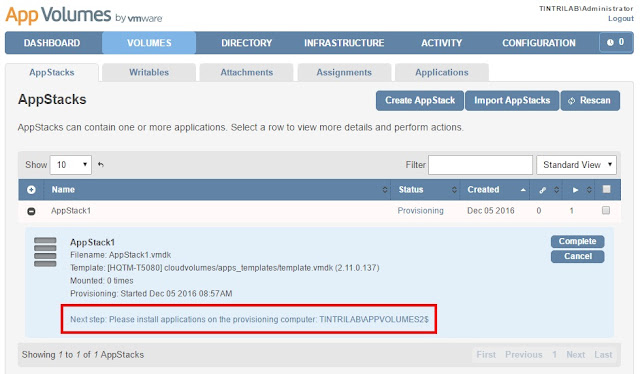Viewport: 640px width, 374px height.
Task: Click the App Volumes logo
Action: pyautogui.click(x=84, y=15)
